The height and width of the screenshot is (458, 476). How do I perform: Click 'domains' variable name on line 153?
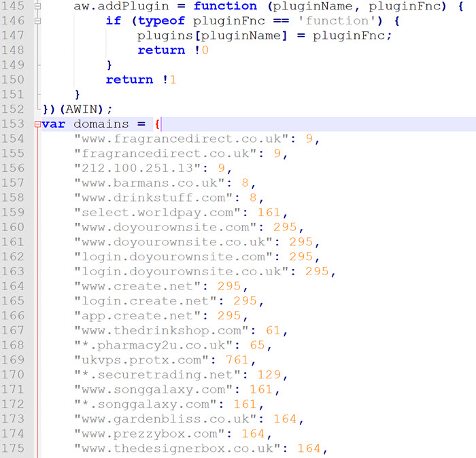[101, 124]
